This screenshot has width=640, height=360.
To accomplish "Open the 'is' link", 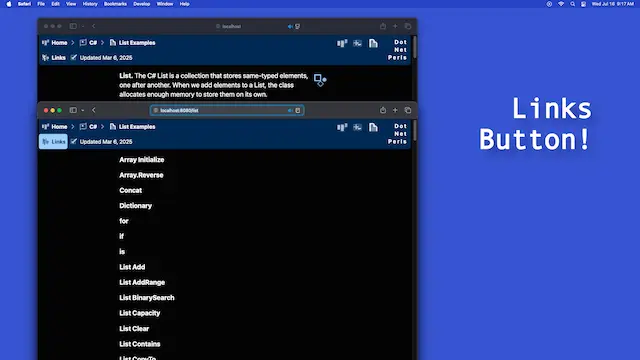I will tap(122, 252).
